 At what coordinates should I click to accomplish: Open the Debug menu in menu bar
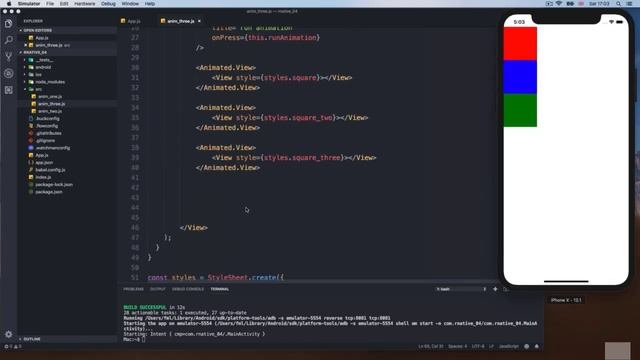tap(108, 4)
